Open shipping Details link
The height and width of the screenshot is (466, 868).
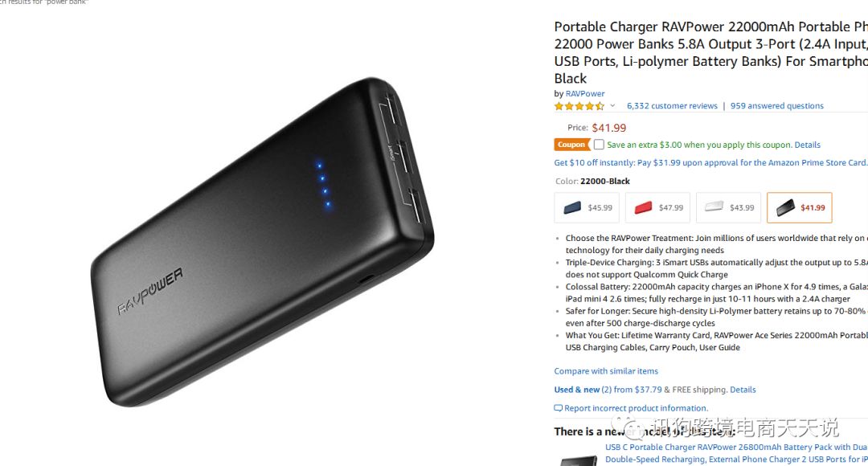point(743,390)
